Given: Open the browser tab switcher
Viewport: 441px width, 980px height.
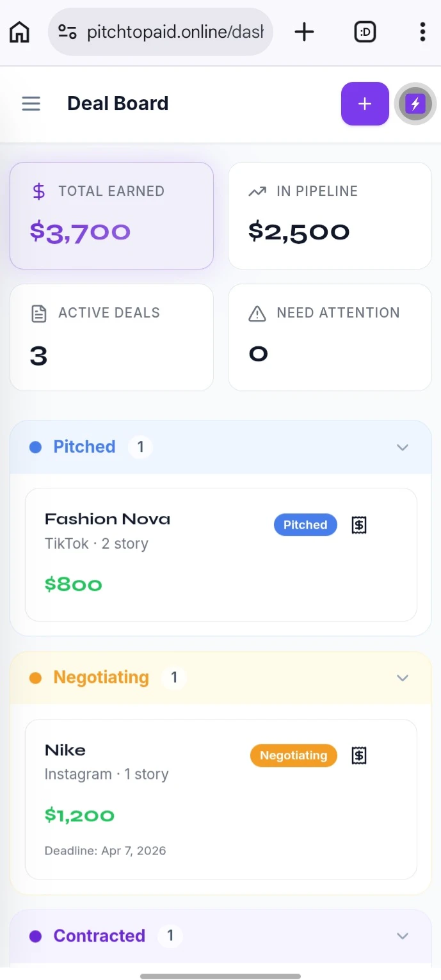Looking at the screenshot, I should [x=365, y=32].
